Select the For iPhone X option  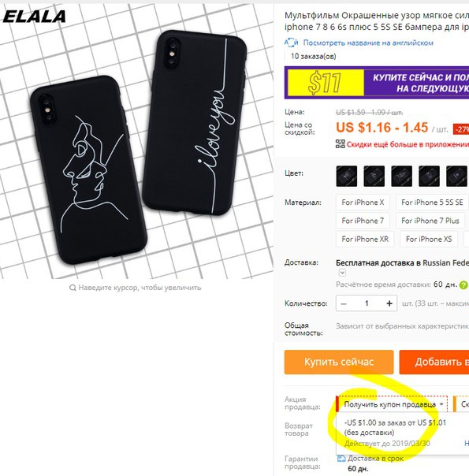tap(363, 203)
